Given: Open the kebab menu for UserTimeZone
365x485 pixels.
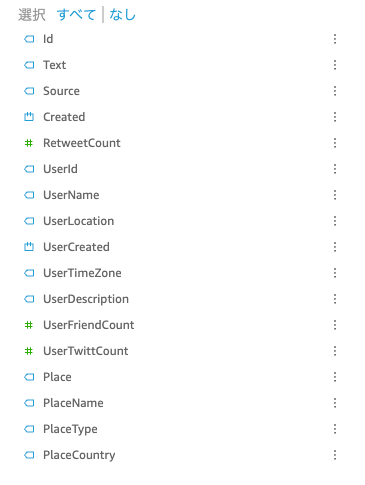Looking at the screenshot, I should pos(335,273).
